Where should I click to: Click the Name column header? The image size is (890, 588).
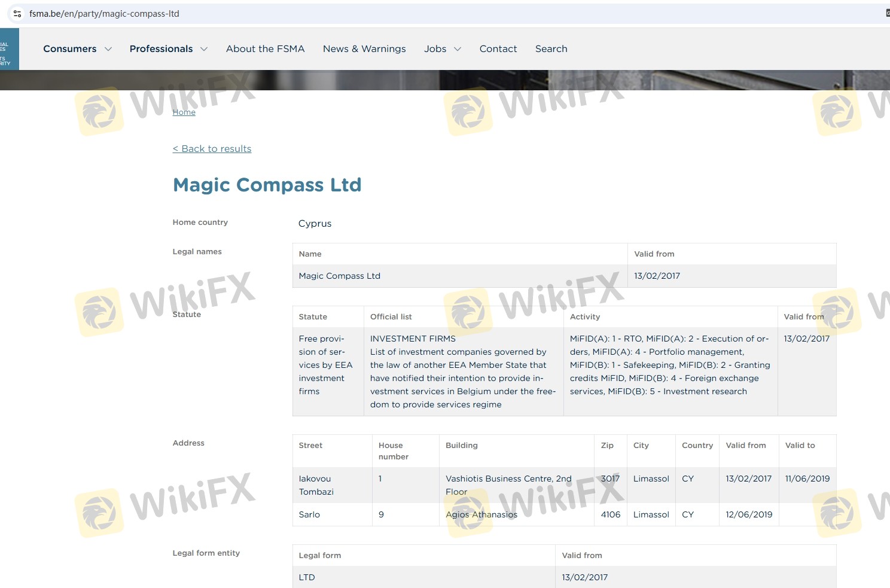310,254
